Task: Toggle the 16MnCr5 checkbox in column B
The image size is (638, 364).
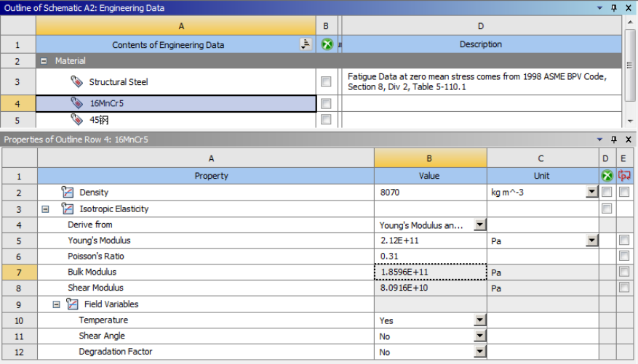Action: click(x=326, y=104)
